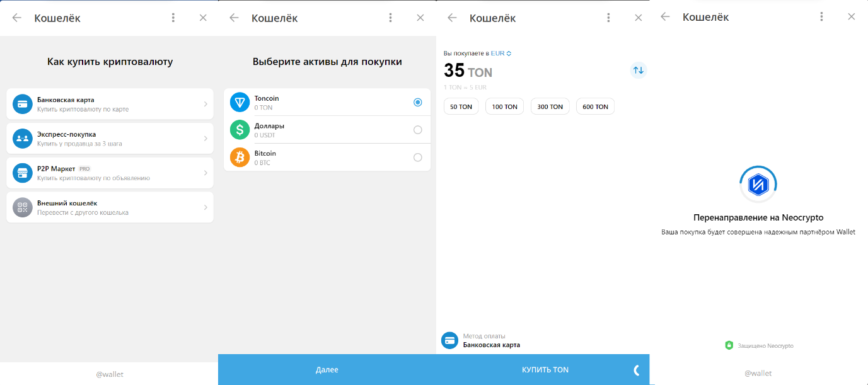Screen dimensions: 868x385
Task: Click the Dollars USDT icon
Action: click(240, 129)
